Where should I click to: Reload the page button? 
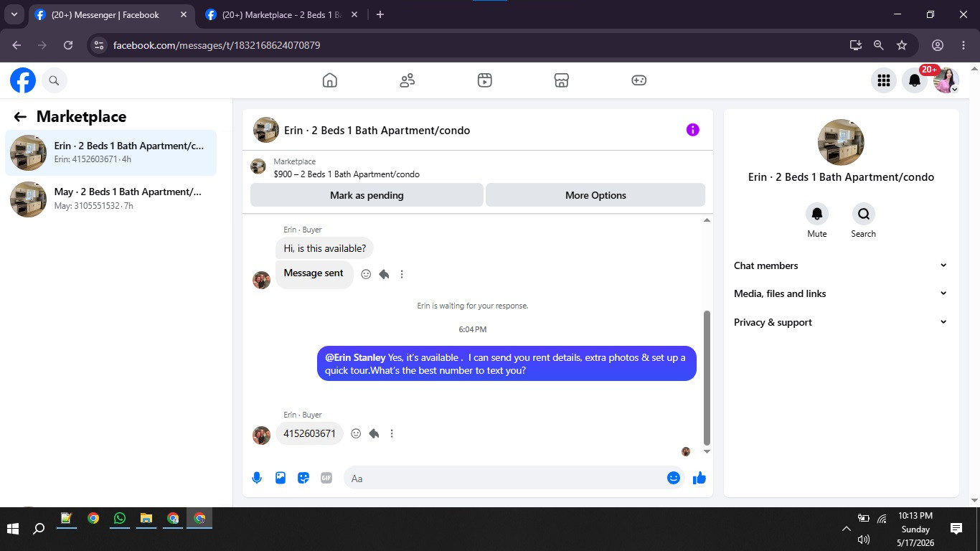(x=68, y=45)
